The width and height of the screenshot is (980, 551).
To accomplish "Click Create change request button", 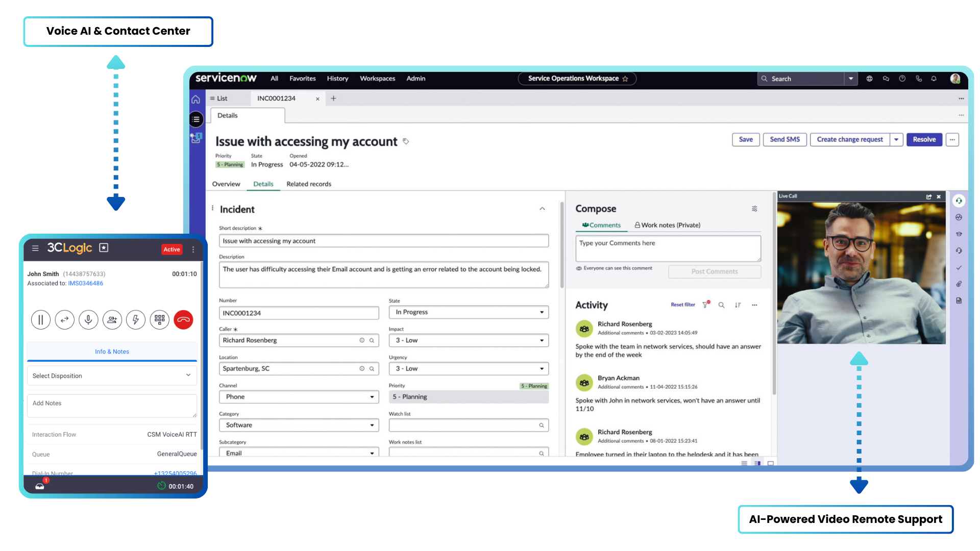I will click(850, 140).
